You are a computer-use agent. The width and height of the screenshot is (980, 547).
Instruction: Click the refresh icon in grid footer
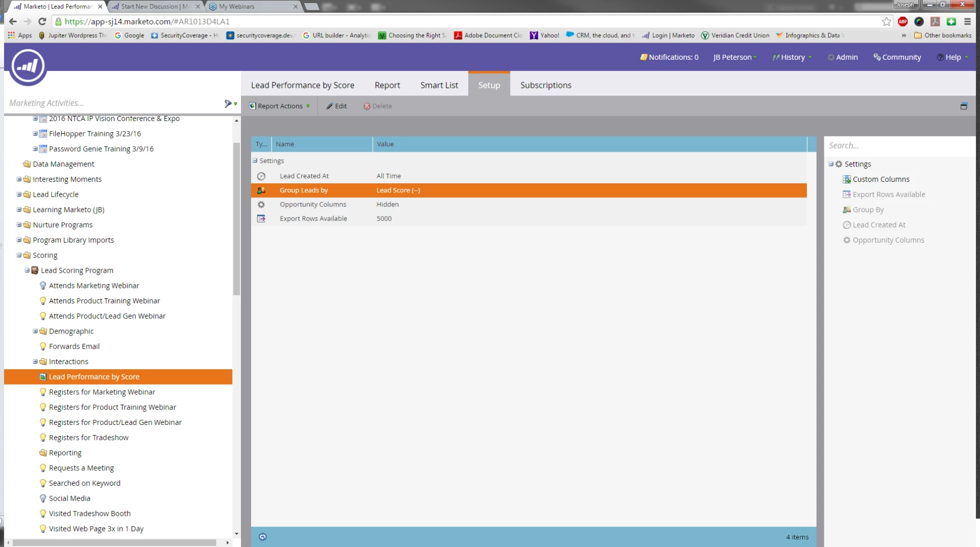point(262,537)
